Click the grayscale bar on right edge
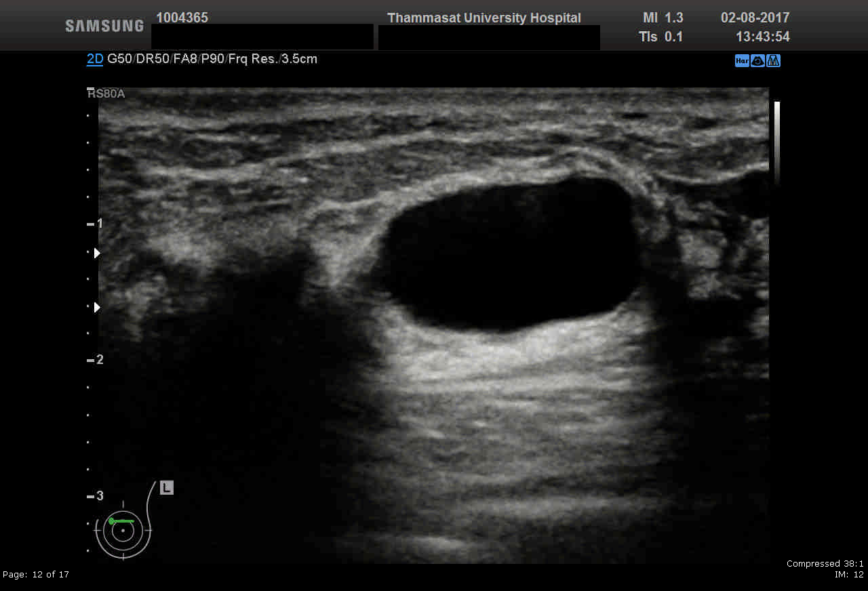The width and height of the screenshot is (868, 591). tap(777, 142)
